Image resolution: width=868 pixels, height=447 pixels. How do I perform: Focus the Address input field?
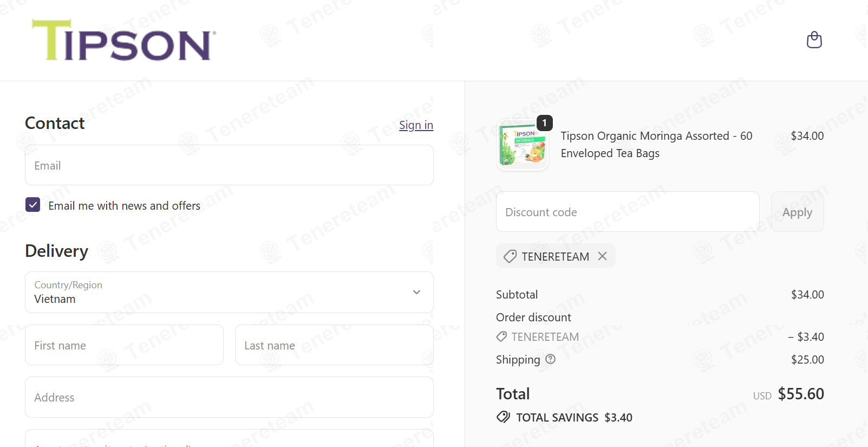tap(229, 397)
